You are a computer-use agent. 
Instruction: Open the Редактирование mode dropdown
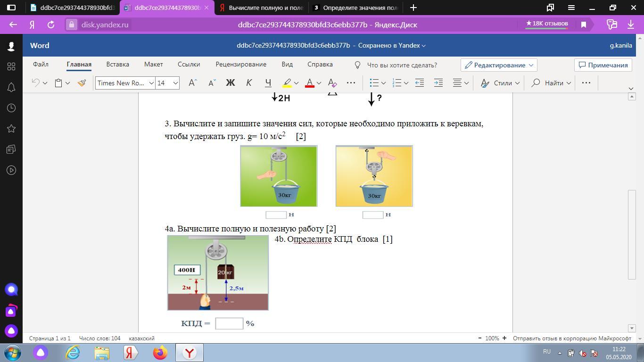coord(499,65)
